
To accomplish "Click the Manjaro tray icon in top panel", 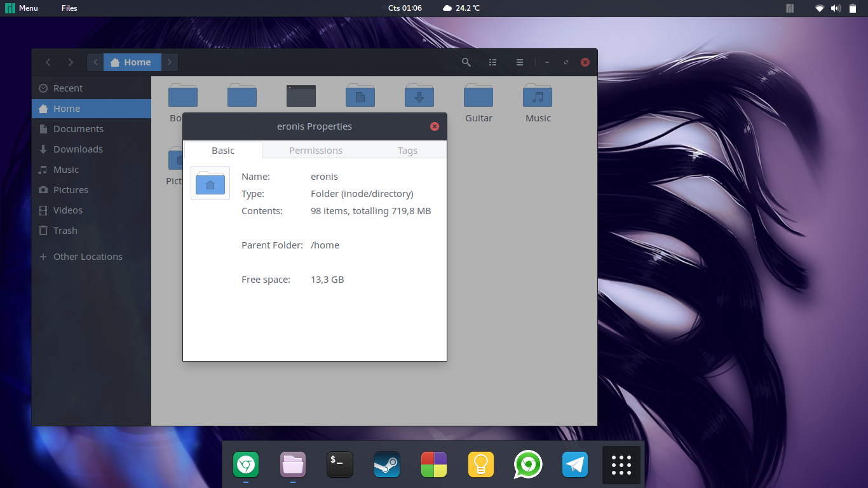I will 790,8.
